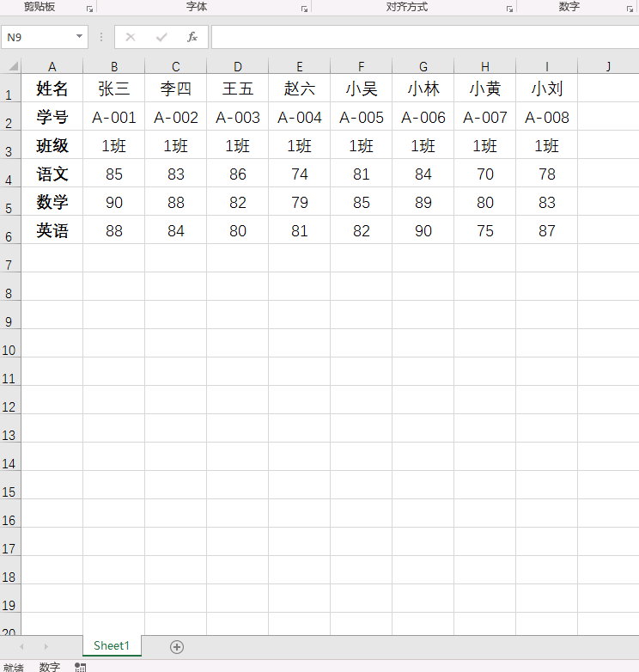Click 小刘's 英语 score 87
The height and width of the screenshot is (672, 639).
pos(547,230)
